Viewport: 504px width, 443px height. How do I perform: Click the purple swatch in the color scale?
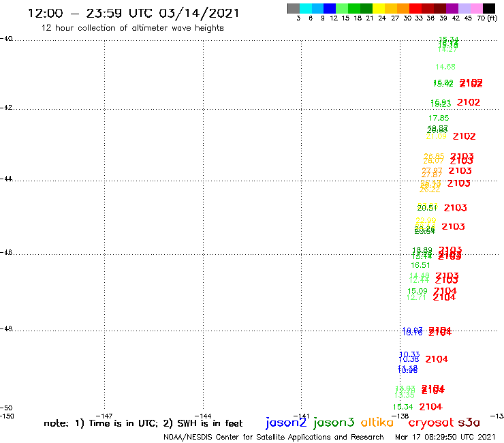click(452, 8)
